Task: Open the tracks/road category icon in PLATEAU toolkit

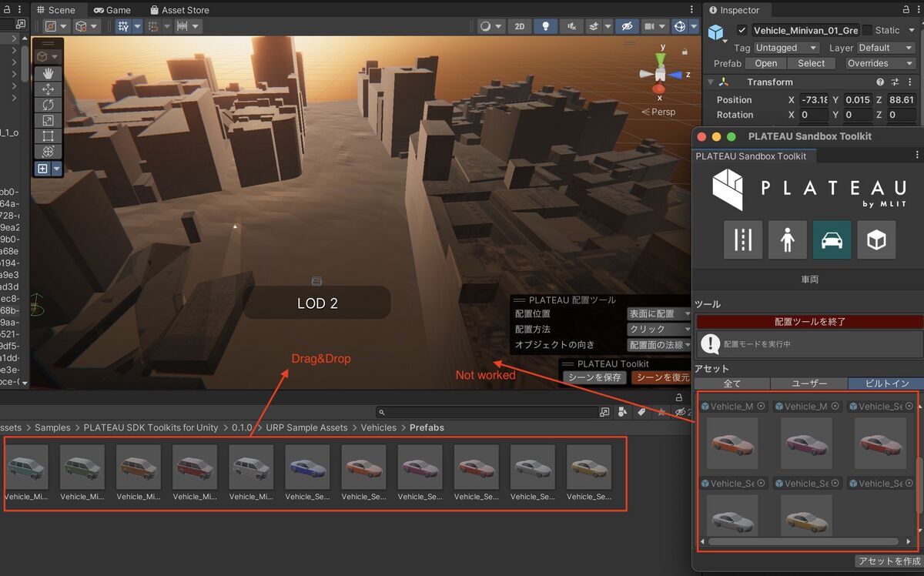Action: tap(743, 239)
